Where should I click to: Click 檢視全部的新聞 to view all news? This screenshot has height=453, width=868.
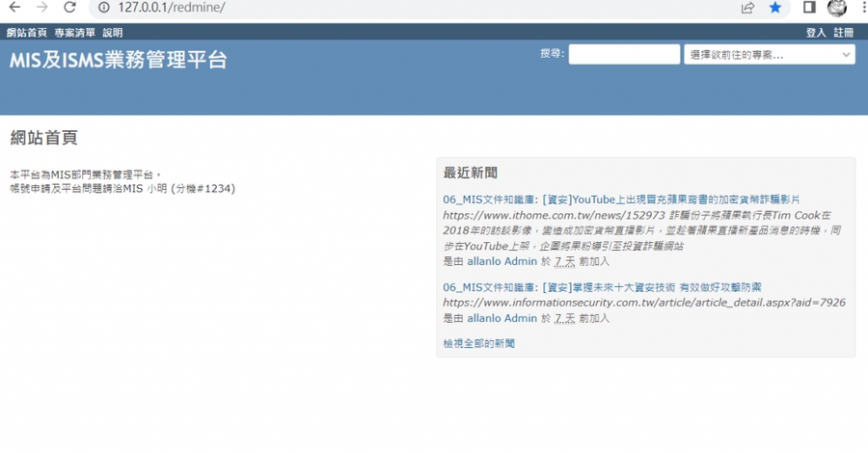pyautogui.click(x=479, y=343)
